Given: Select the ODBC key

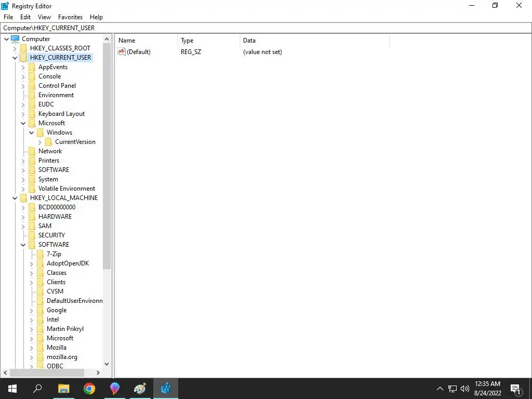Looking at the screenshot, I should pyautogui.click(x=55, y=366).
